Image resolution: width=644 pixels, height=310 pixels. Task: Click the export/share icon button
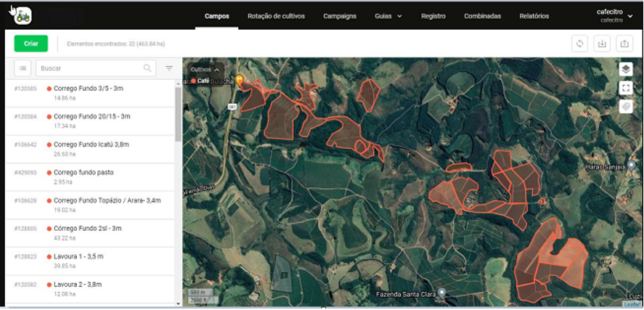tap(624, 44)
